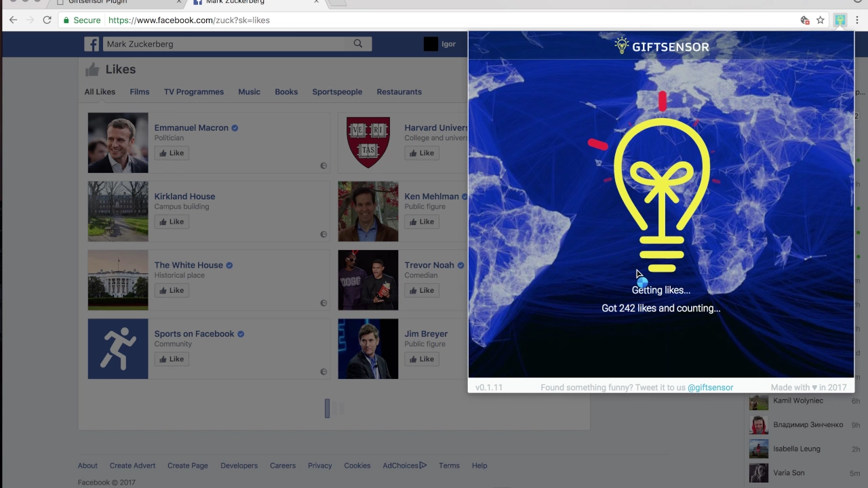Click Trevor Noah verified badge
The width and height of the screenshot is (868, 488).
[x=460, y=265]
